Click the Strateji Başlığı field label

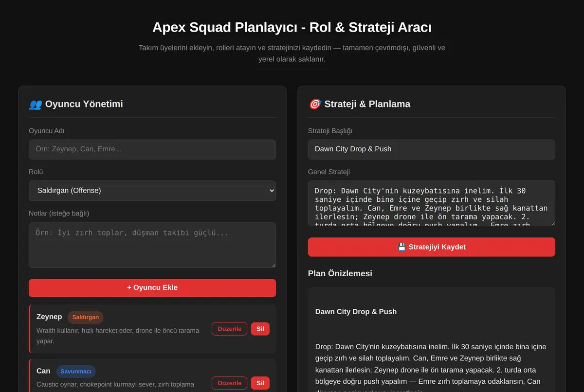330,131
